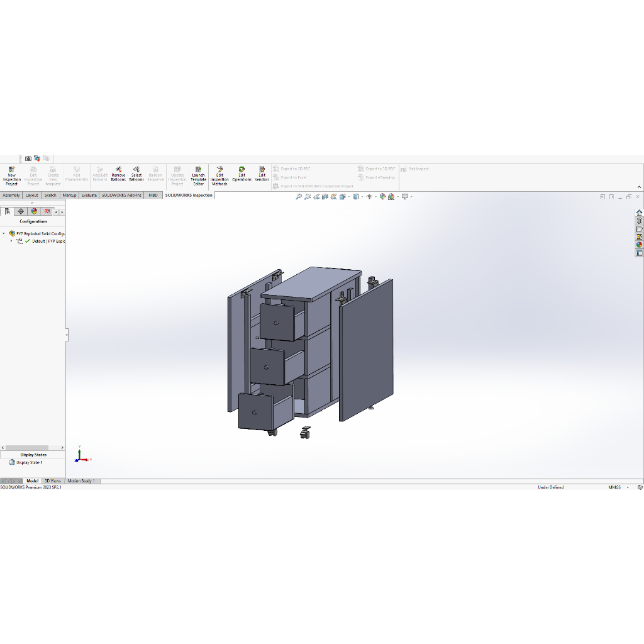Switch to Sketch ribbon tab
This screenshot has height=644, width=644.
(x=50, y=196)
